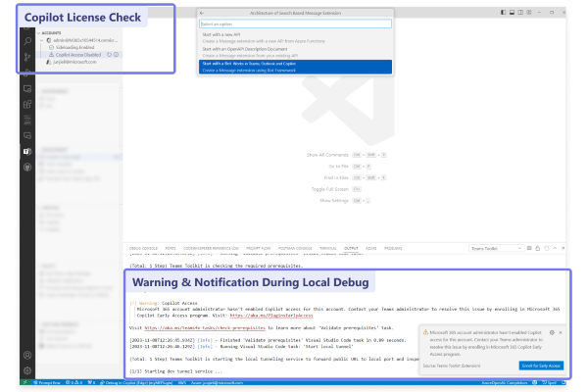588x392 pixels.
Task: Click notification gear settings icon
Action: [x=552, y=332]
